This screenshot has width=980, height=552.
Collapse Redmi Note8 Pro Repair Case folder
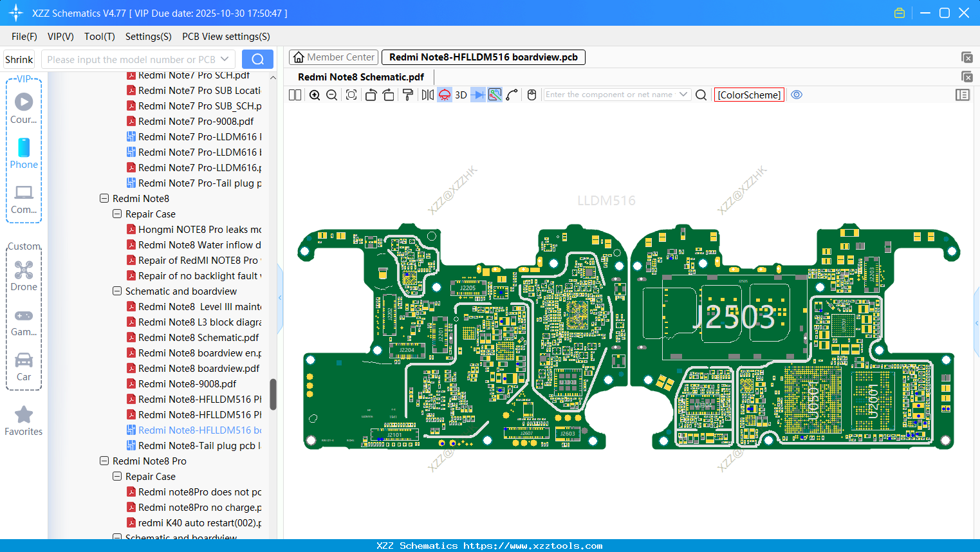(x=117, y=476)
